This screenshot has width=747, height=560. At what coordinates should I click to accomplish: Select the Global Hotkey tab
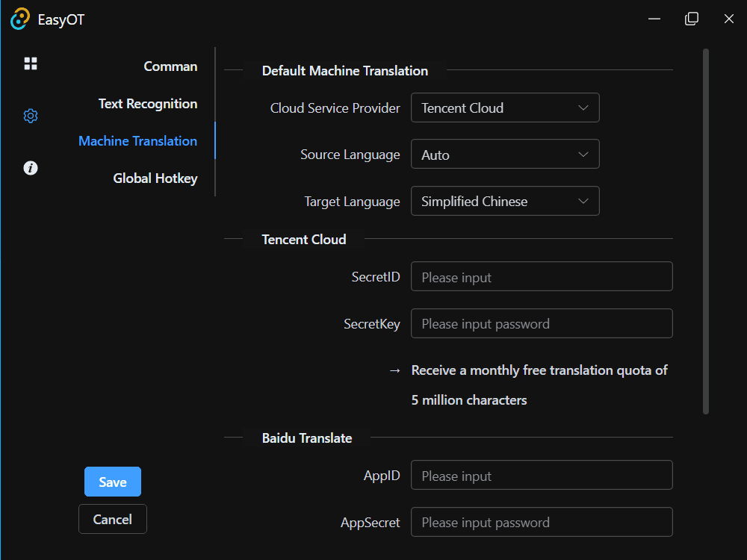pos(155,178)
